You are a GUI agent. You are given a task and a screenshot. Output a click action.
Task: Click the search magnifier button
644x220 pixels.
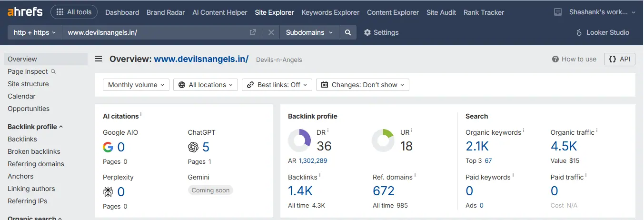tap(348, 32)
